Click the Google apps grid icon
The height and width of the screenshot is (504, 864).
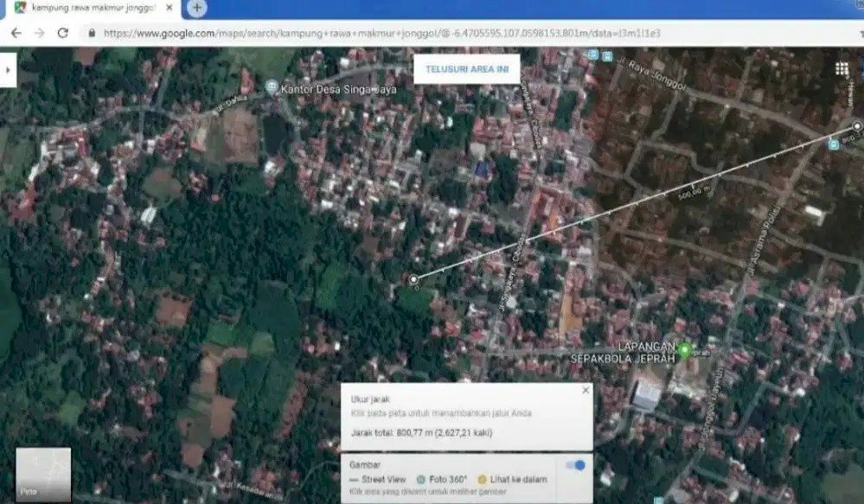(x=842, y=69)
